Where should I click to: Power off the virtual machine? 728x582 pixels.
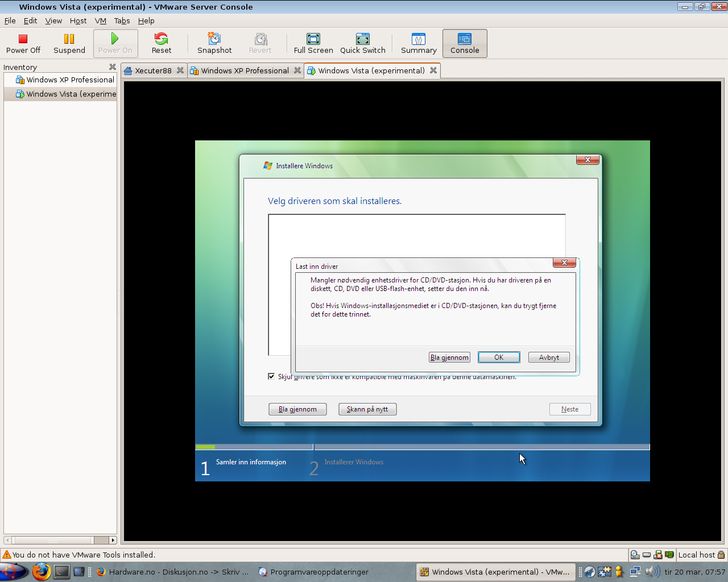click(23, 44)
